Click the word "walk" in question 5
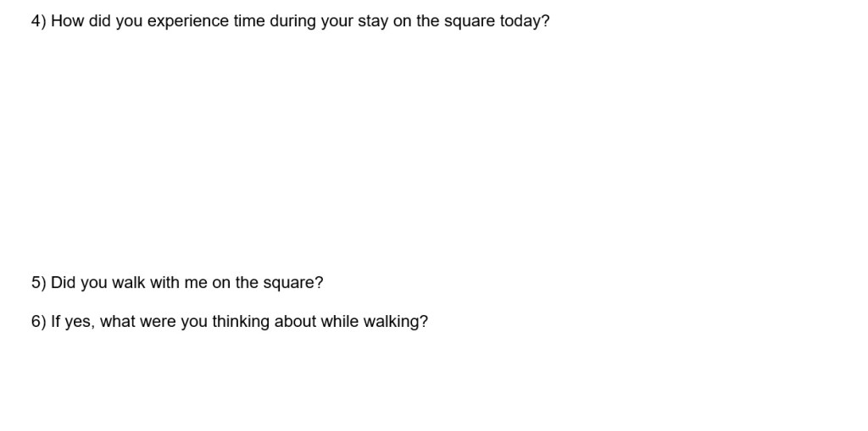The height and width of the screenshot is (431, 868). click(129, 283)
